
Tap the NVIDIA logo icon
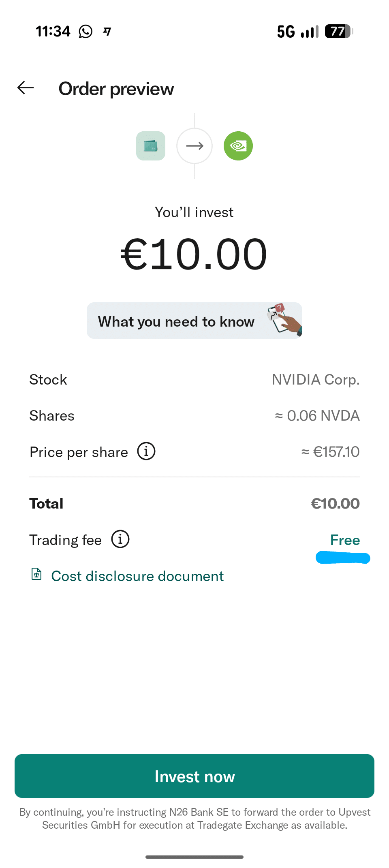[x=238, y=146]
